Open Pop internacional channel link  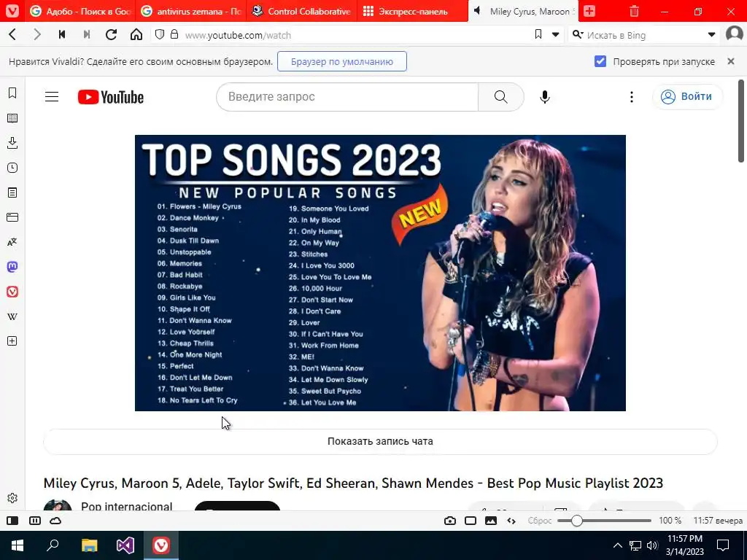[x=127, y=506]
